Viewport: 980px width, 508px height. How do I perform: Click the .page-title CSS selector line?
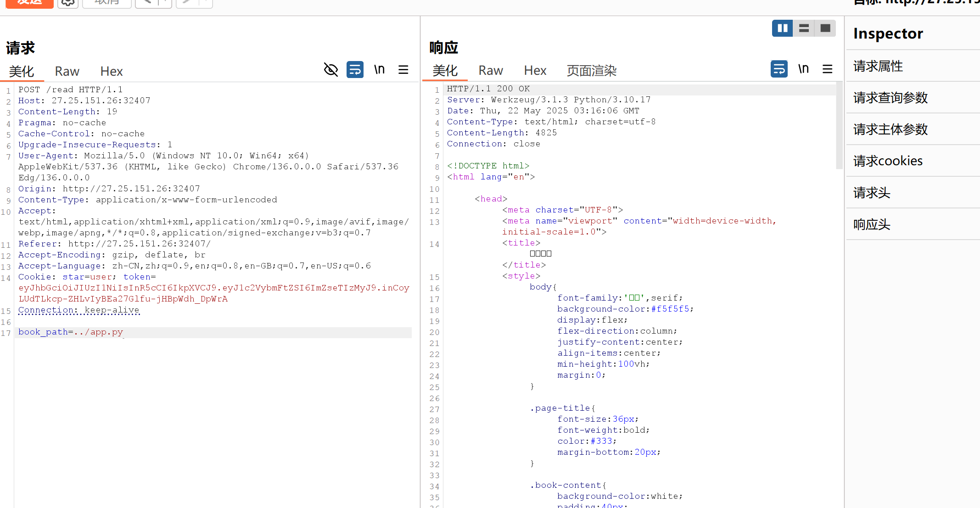[562, 408]
